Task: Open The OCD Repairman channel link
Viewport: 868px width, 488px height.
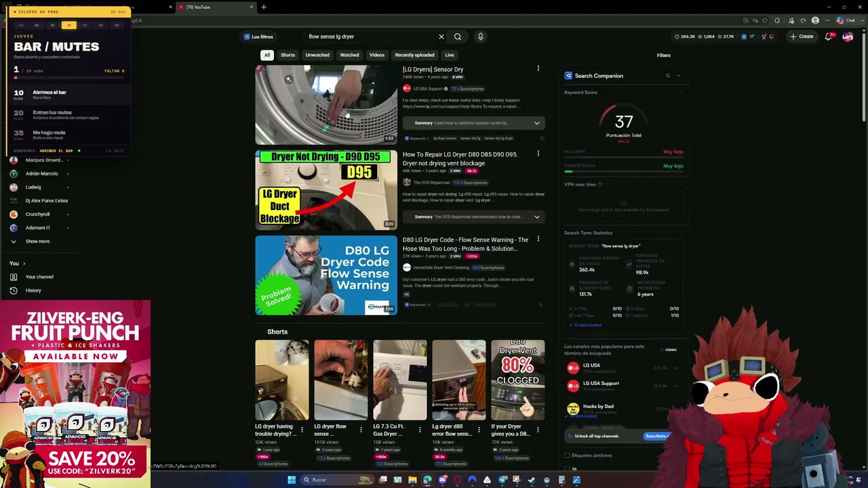Action: (x=431, y=182)
